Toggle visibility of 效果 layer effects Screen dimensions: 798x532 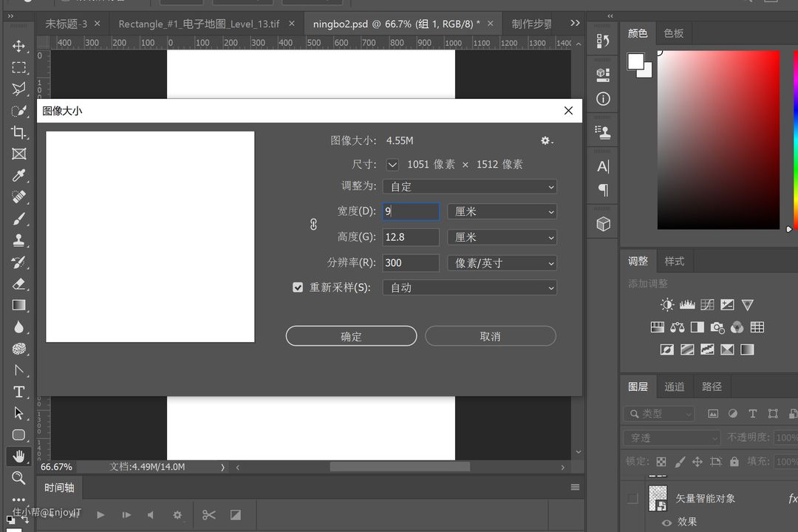(667, 522)
